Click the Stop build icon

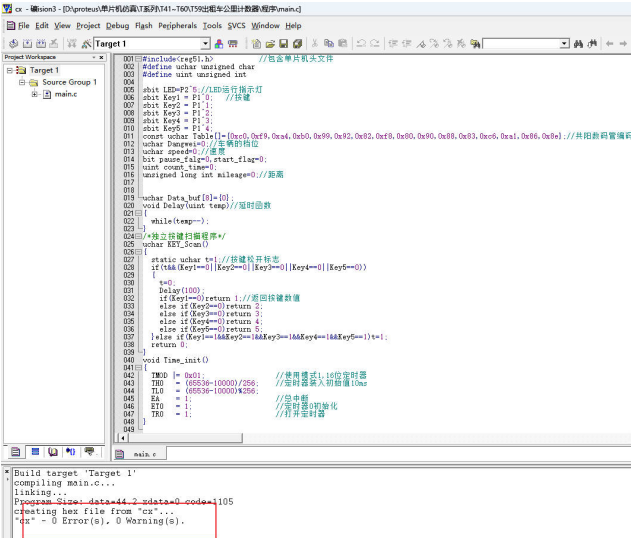pyautogui.click(x=54, y=44)
